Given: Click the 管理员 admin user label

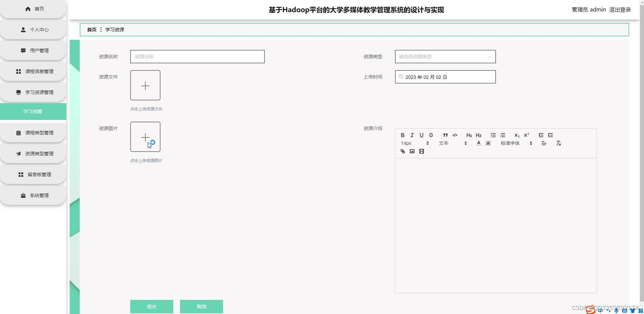Looking at the screenshot, I should (x=589, y=10).
